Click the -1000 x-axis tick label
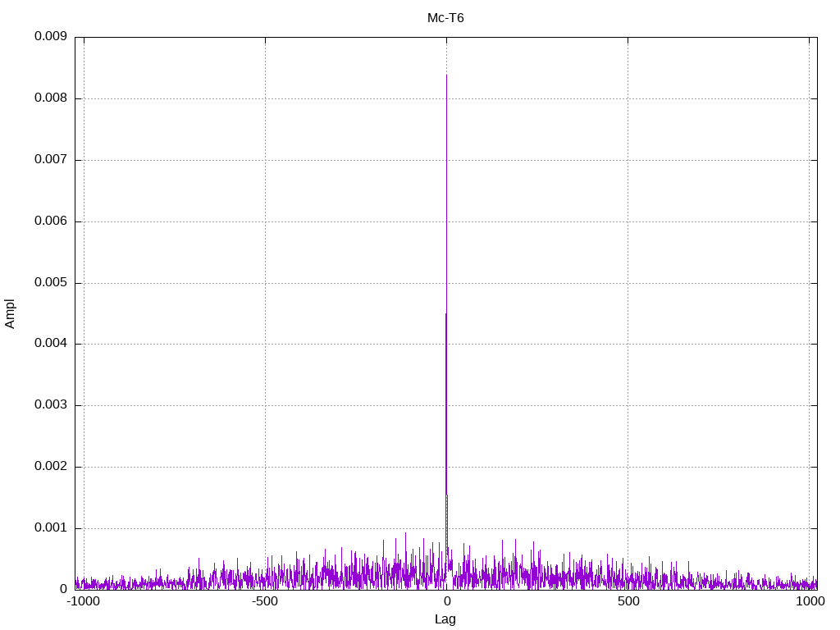840x630 pixels. pyautogui.click(x=83, y=601)
